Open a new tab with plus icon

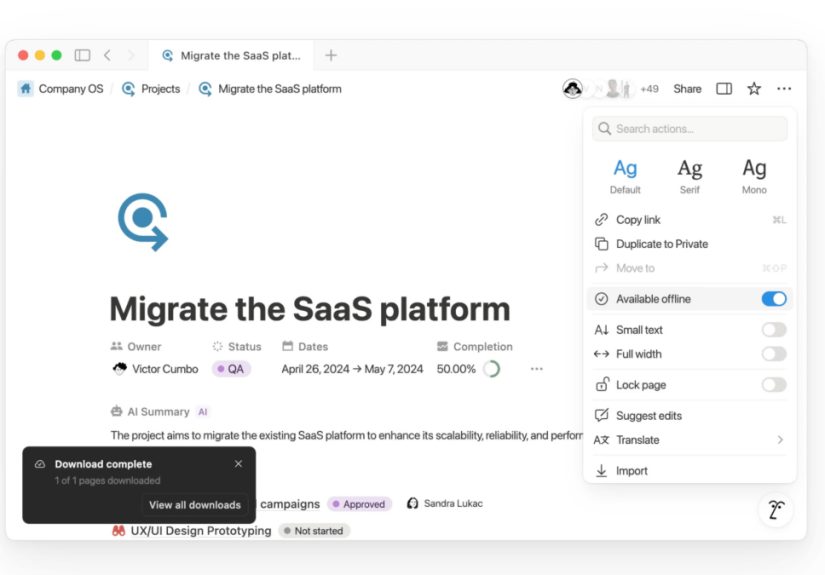click(x=331, y=55)
